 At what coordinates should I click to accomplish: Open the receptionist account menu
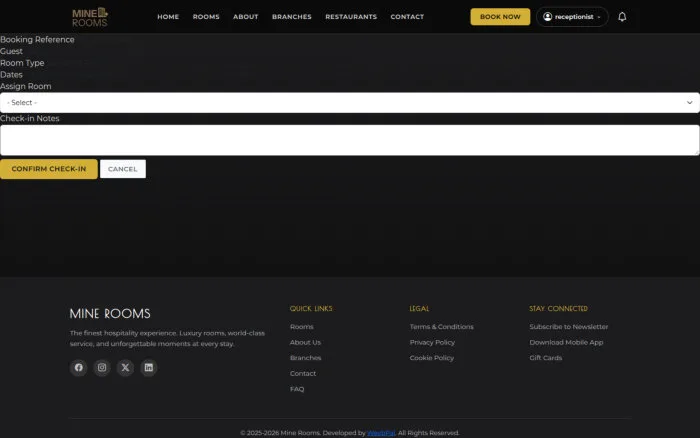coord(572,17)
